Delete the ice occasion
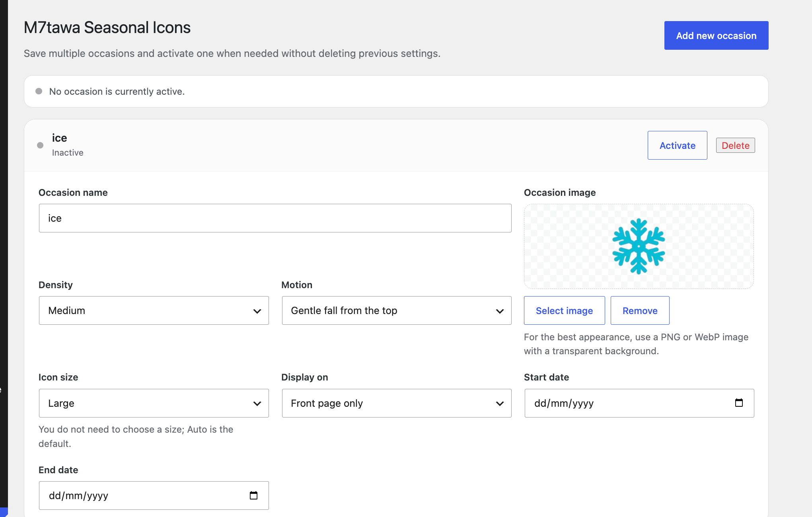The width and height of the screenshot is (812, 517). (x=735, y=145)
